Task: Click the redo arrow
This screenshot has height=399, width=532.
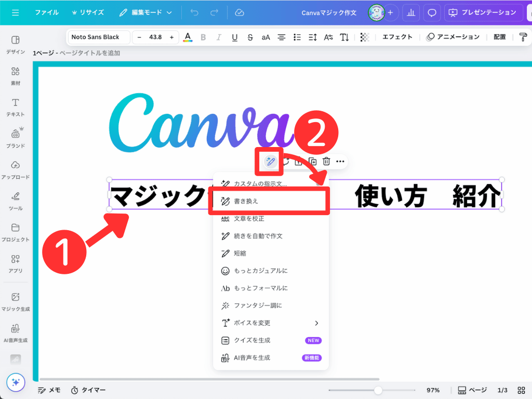Action: [214, 12]
